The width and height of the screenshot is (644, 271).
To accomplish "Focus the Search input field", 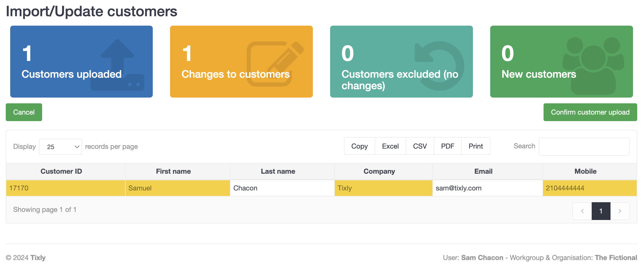I will [584, 146].
